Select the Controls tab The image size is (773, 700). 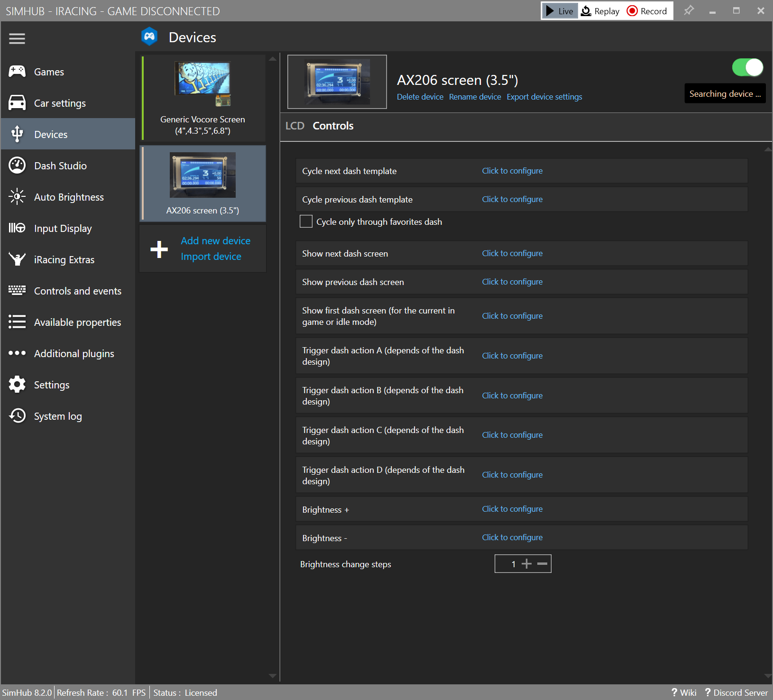pyautogui.click(x=333, y=126)
